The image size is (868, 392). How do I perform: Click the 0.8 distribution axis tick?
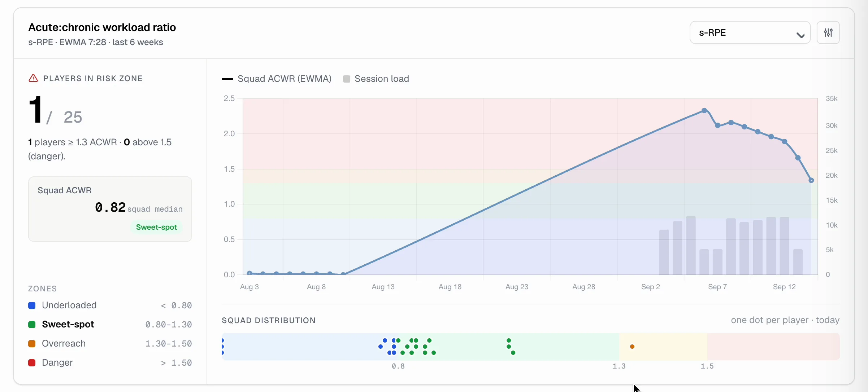[398, 366]
